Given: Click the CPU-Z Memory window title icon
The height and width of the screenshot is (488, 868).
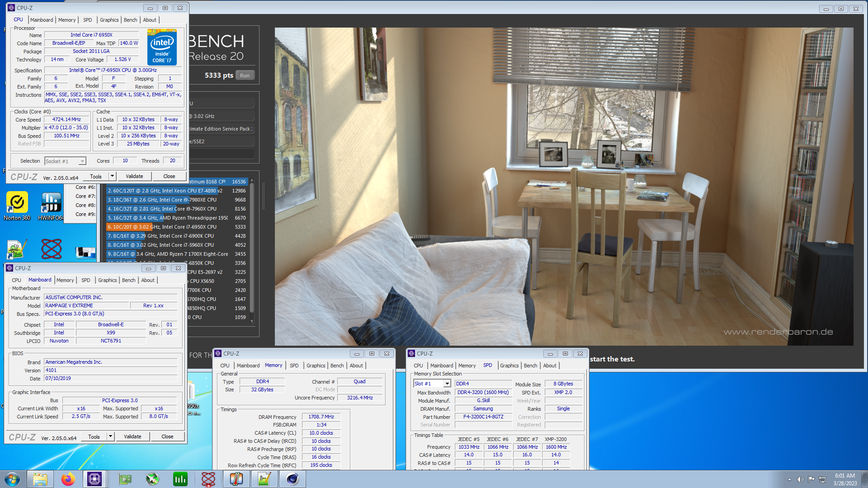Looking at the screenshot, I should pyautogui.click(x=218, y=353).
